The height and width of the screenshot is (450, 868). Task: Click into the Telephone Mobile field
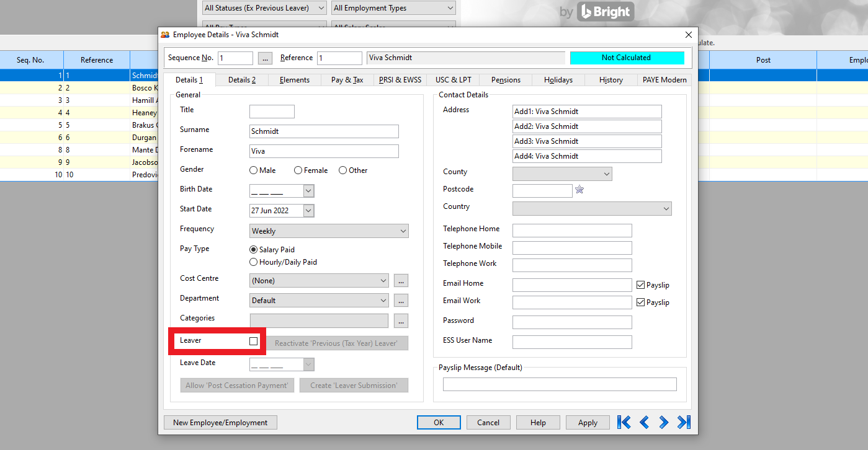click(571, 248)
